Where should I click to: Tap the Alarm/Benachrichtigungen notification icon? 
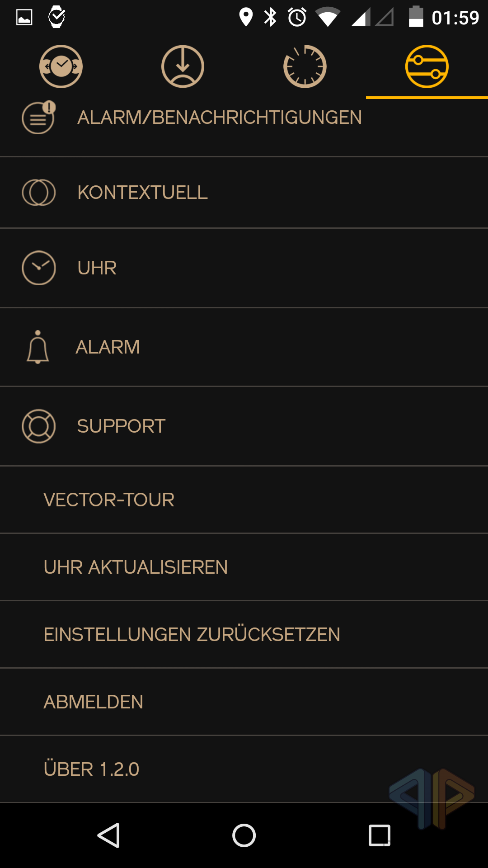(x=39, y=118)
